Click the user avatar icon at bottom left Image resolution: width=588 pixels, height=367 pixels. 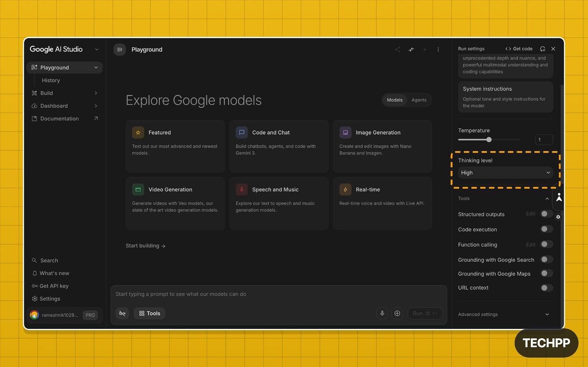[x=34, y=315]
